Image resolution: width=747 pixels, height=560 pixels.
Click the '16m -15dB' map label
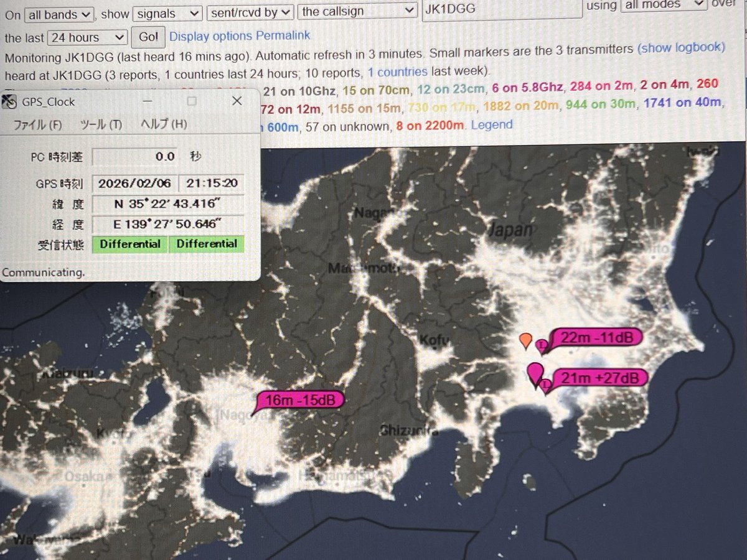[x=300, y=400]
